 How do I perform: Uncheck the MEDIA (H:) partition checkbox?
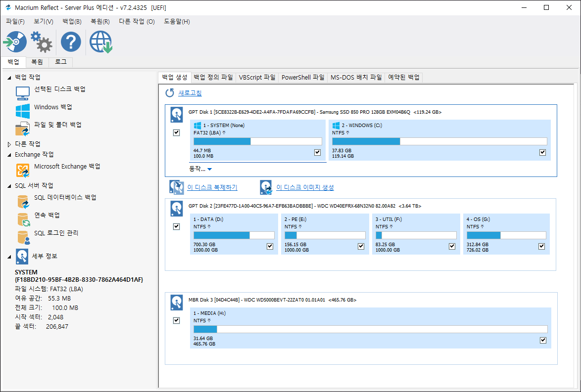tap(543, 340)
